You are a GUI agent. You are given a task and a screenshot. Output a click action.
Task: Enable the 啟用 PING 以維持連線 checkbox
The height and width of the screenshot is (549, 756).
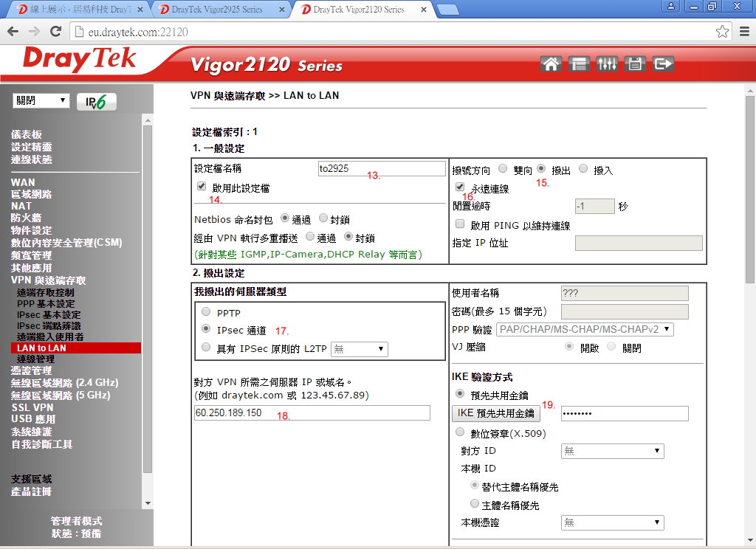(x=460, y=224)
